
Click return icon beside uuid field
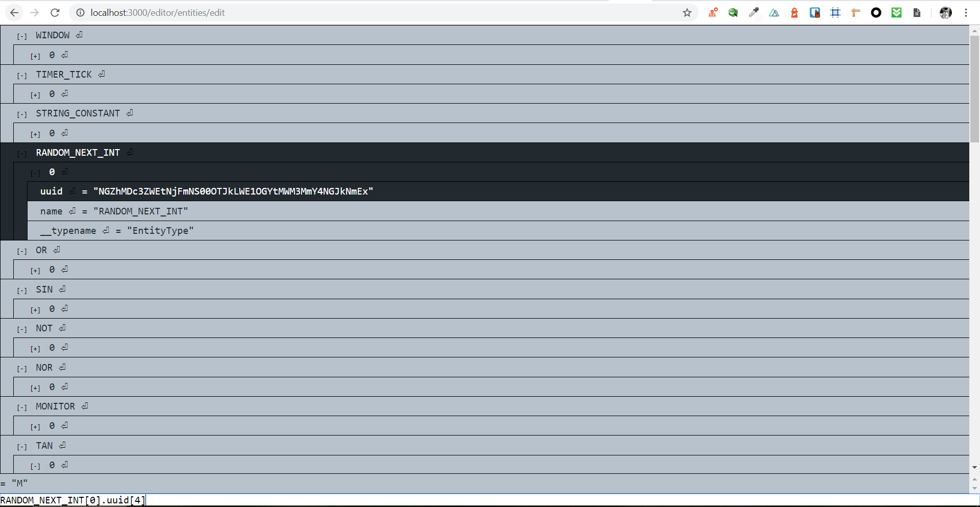click(x=72, y=191)
